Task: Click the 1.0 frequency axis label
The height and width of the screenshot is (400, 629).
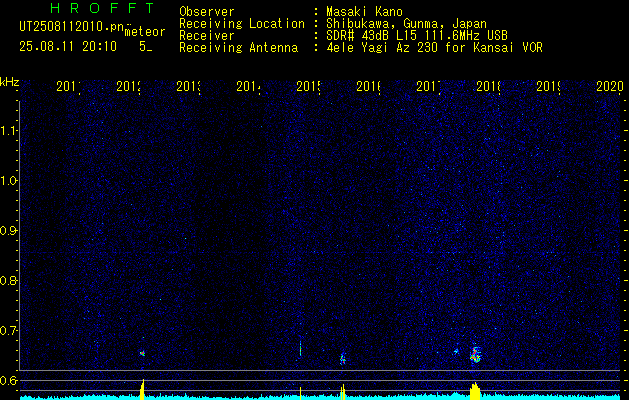Action: point(9,181)
